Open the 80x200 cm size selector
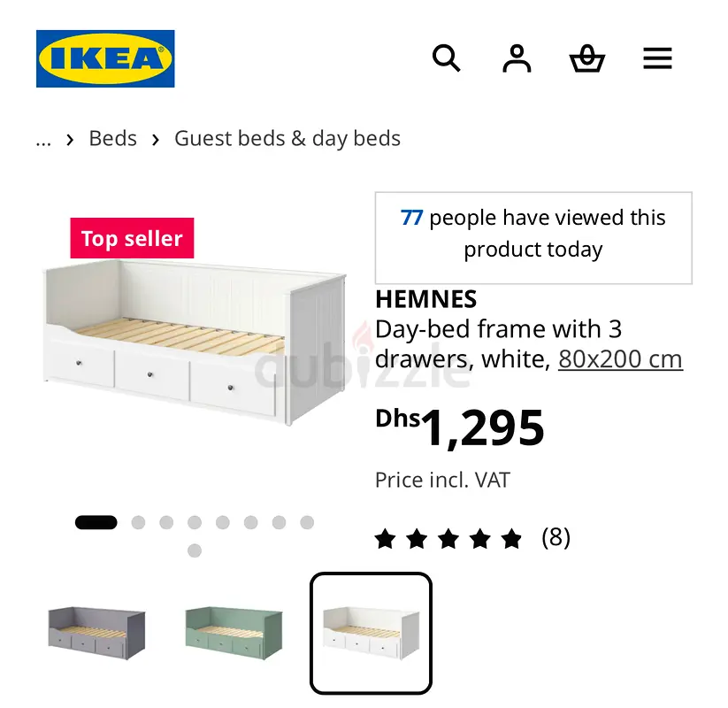Screen dimensions: 728x708 click(620, 358)
